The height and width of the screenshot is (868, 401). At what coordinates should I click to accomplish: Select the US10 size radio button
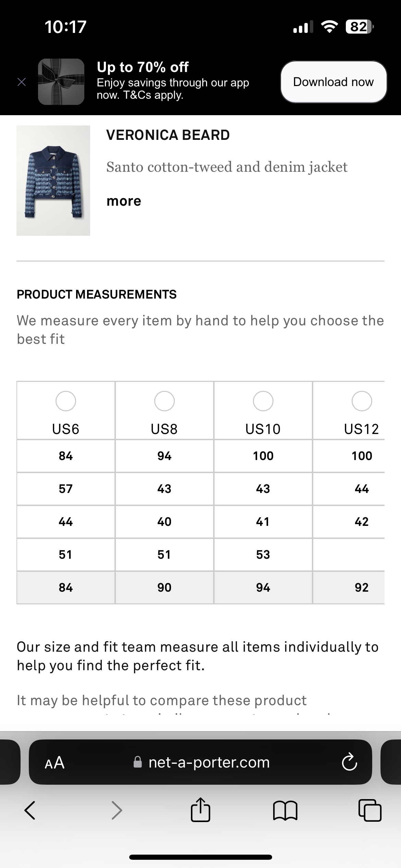pyautogui.click(x=263, y=401)
